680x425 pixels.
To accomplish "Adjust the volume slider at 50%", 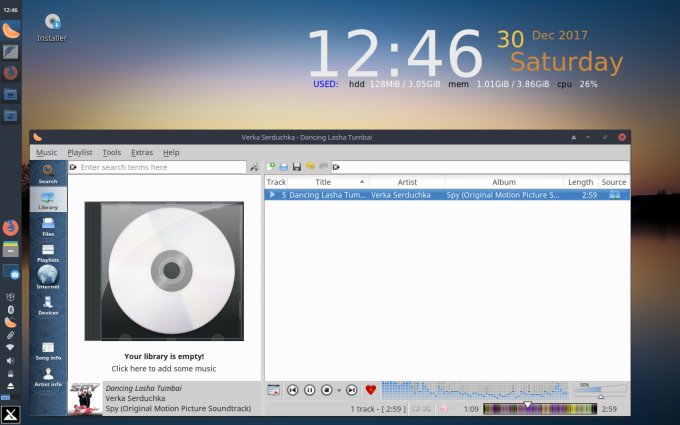I will (x=601, y=391).
